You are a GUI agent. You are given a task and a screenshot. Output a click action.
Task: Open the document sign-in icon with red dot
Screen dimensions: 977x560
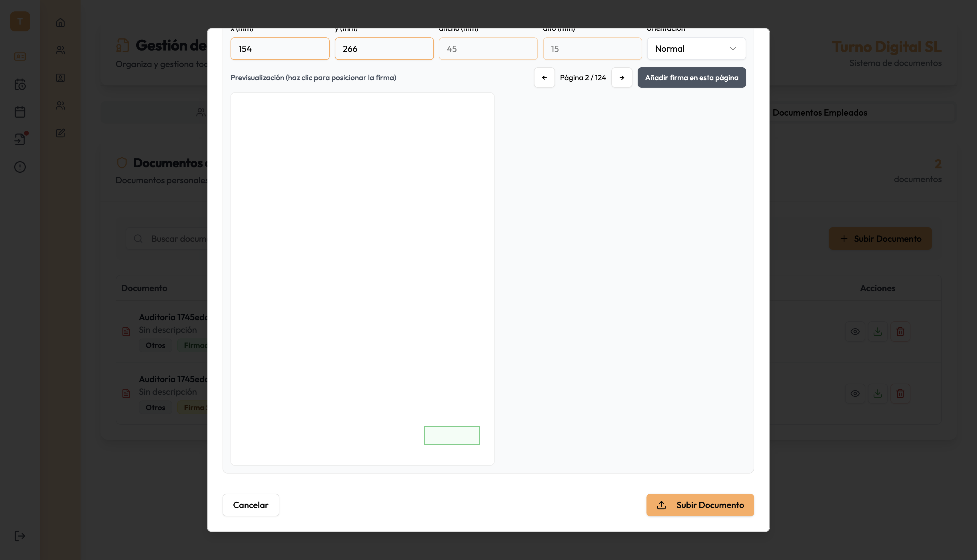point(20,139)
